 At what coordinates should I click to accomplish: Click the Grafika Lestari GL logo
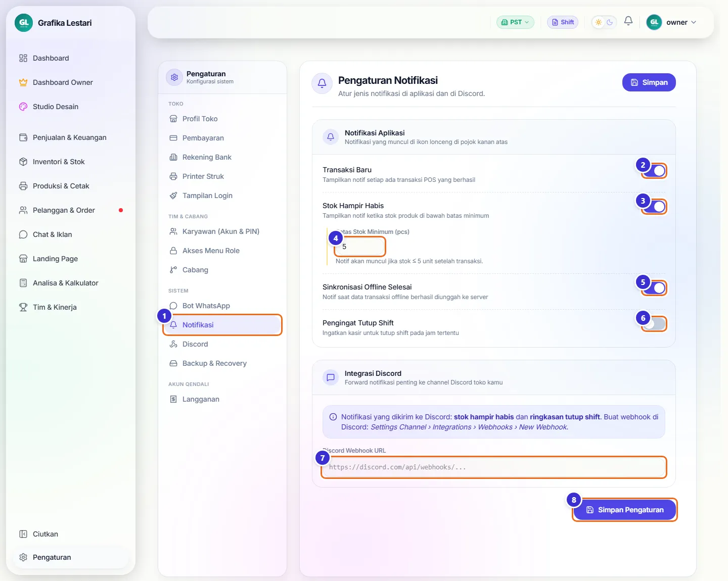point(24,23)
